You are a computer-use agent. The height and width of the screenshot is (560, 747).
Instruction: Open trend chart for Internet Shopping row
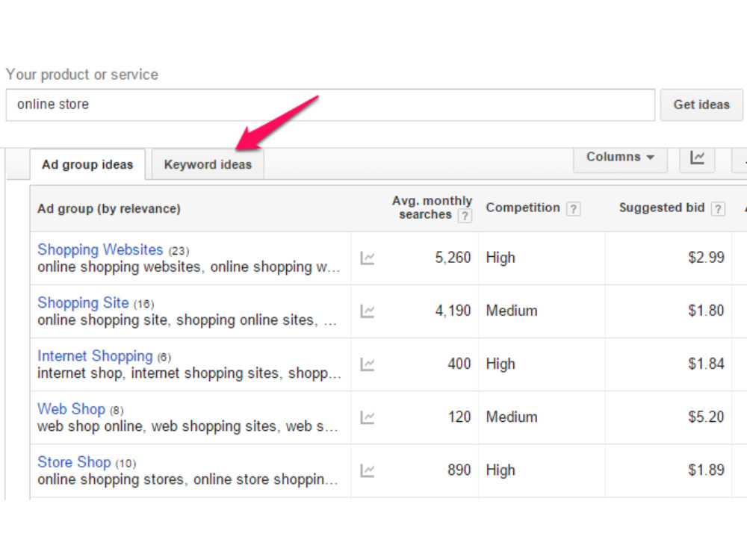(x=368, y=364)
